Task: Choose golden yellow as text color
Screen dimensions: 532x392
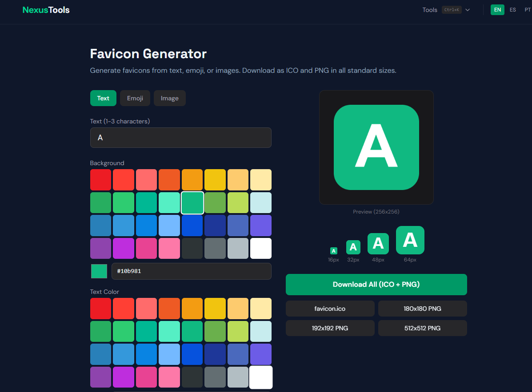Action: coord(215,309)
